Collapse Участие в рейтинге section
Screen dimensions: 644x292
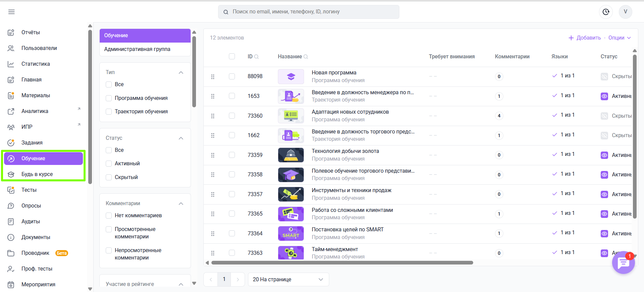click(181, 284)
